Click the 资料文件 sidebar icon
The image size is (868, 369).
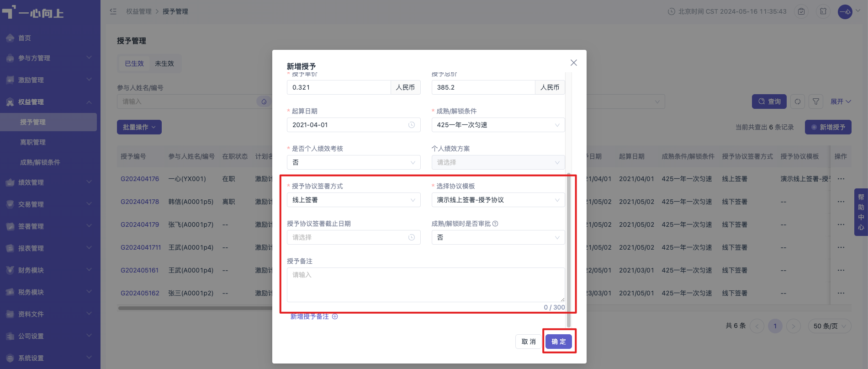(10, 314)
